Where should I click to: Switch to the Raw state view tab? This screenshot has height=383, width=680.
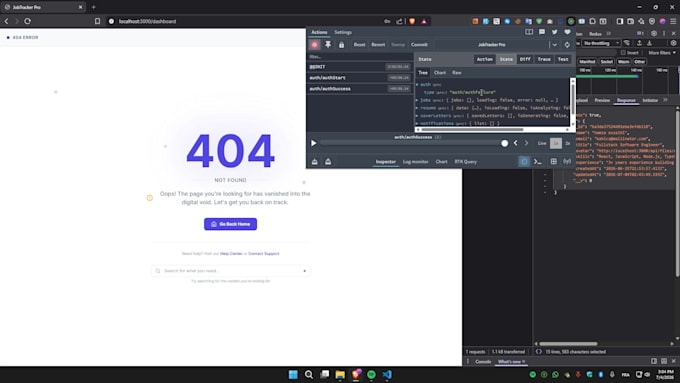point(457,73)
